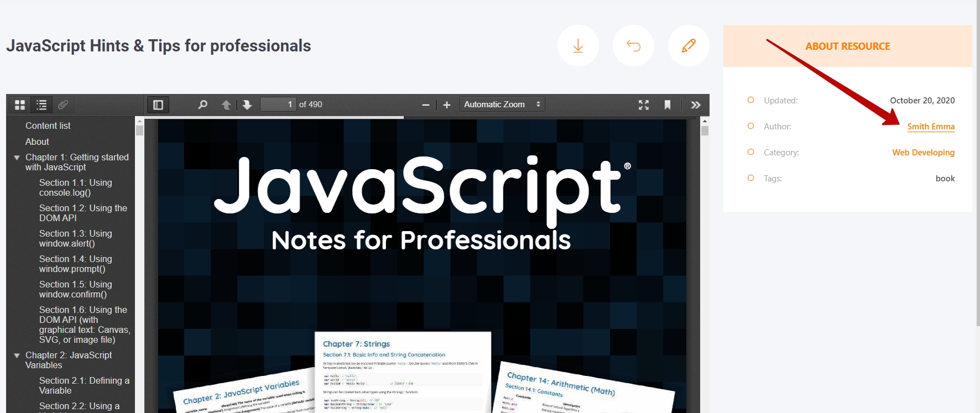This screenshot has width=980, height=413.
Task: Toggle the PDF sidebar panel
Action: 158,104
